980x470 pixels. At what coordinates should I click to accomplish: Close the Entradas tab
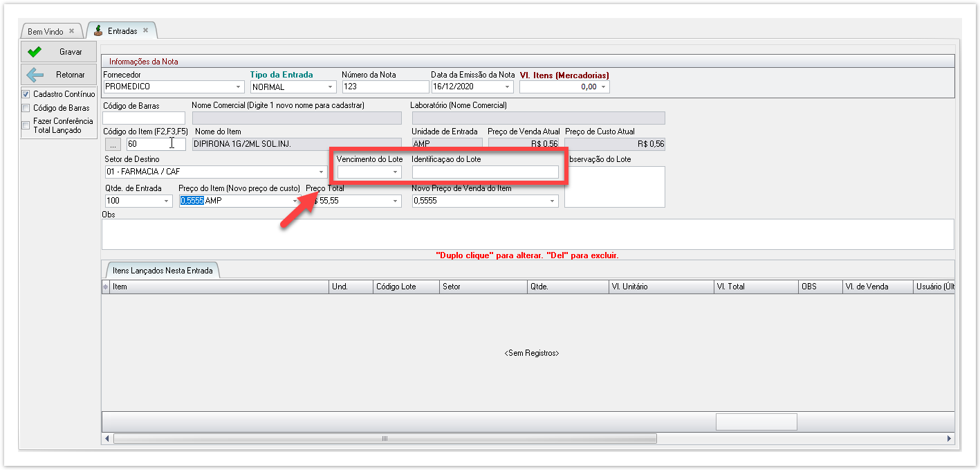coord(145,30)
